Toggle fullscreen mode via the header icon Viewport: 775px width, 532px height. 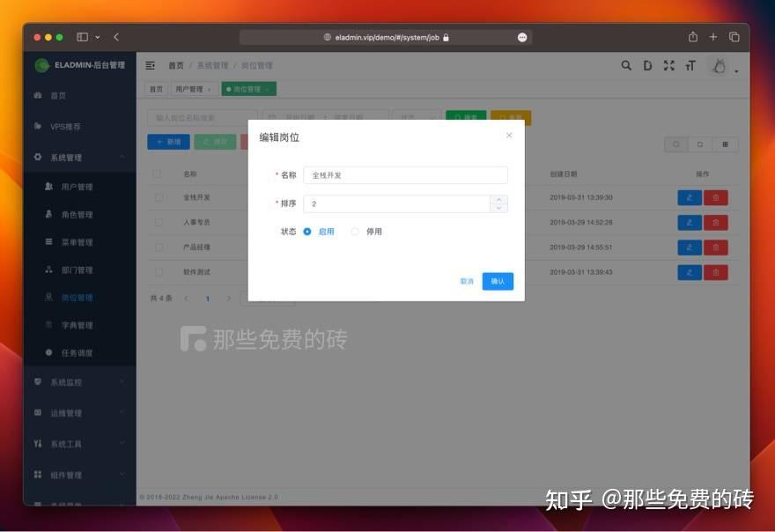click(670, 65)
